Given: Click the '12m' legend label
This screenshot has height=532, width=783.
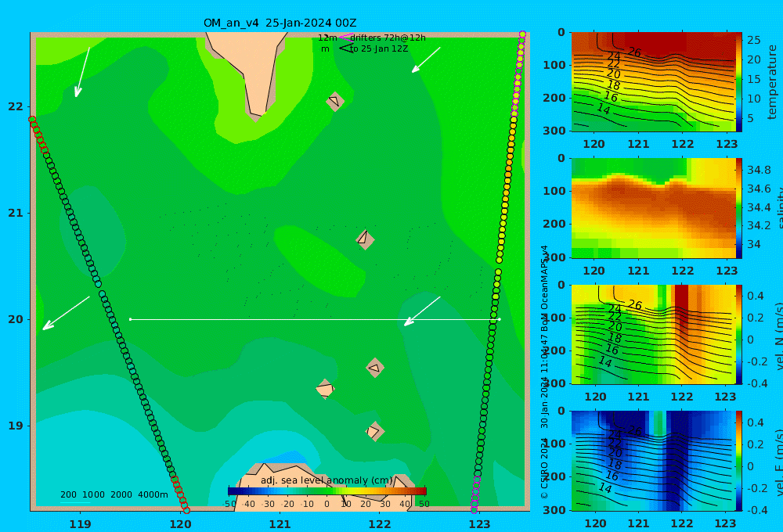Looking at the screenshot, I should [x=327, y=38].
